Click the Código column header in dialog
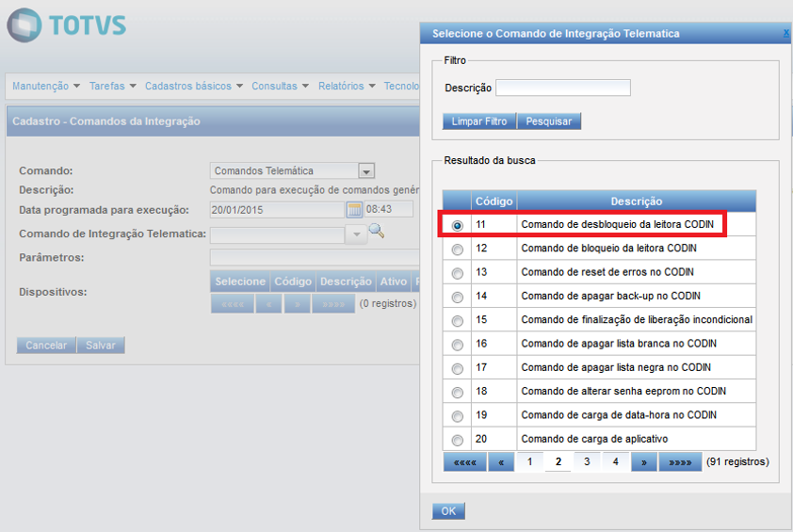The image size is (793, 532). tap(494, 202)
